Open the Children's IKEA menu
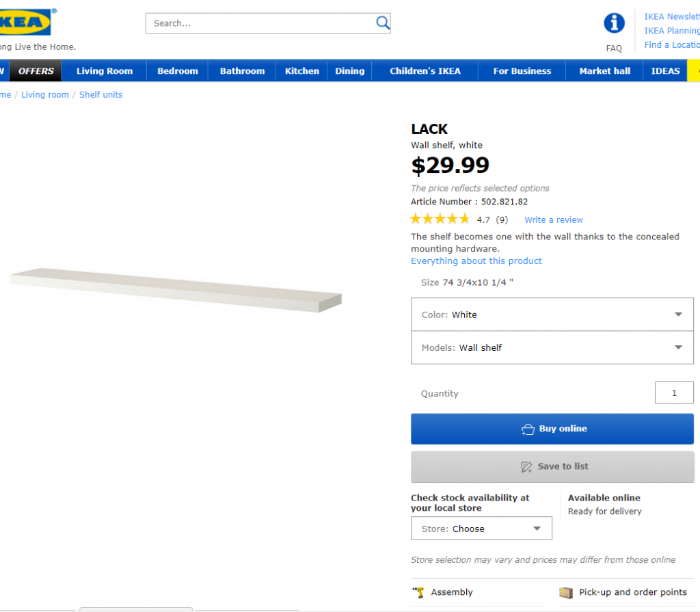This screenshot has width=700, height=612. (x=425, y=71)
